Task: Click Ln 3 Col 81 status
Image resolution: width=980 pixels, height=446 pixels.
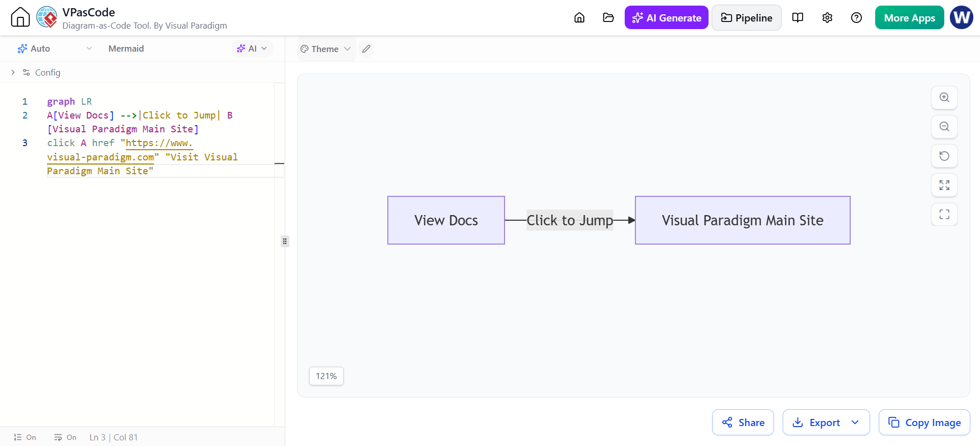Action: (113, 437)
